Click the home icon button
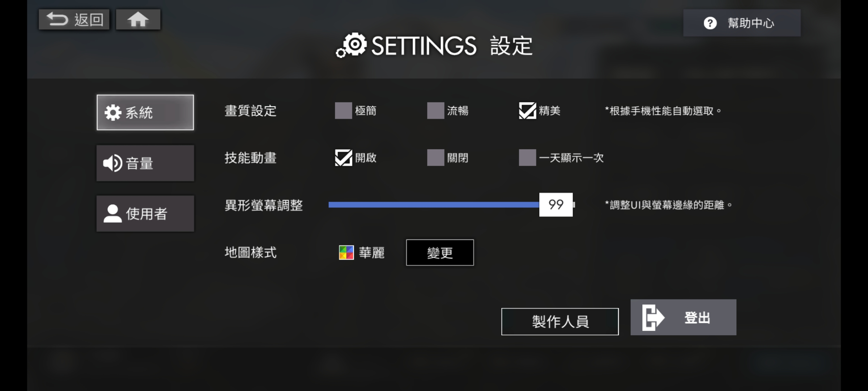 coord(138,20)
